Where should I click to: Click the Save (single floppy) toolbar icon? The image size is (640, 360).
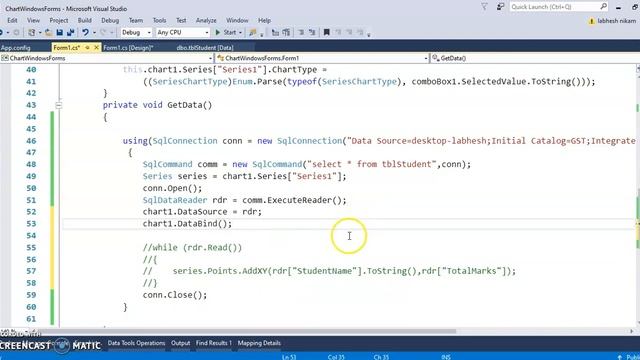pyautogui.click(x=60, y=32)
